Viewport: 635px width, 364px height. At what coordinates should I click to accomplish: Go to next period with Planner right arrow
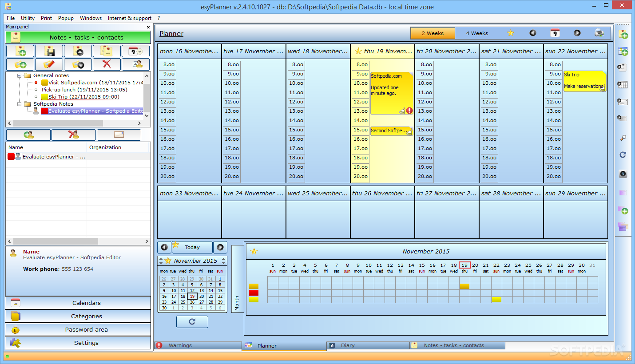pyautogui.click(x=577, y=33)
